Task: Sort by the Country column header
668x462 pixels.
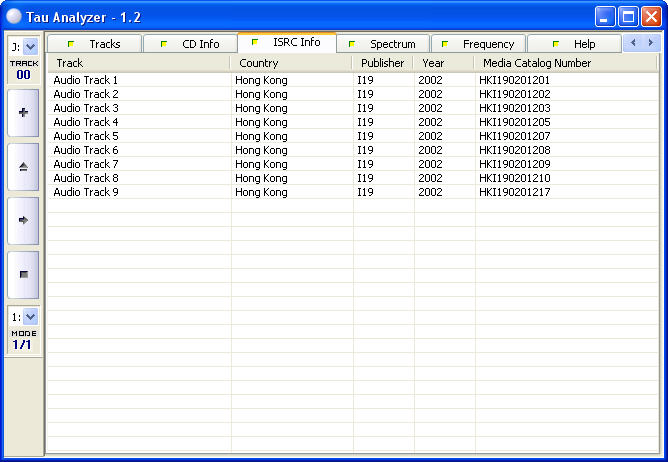Action: point(290,63)
